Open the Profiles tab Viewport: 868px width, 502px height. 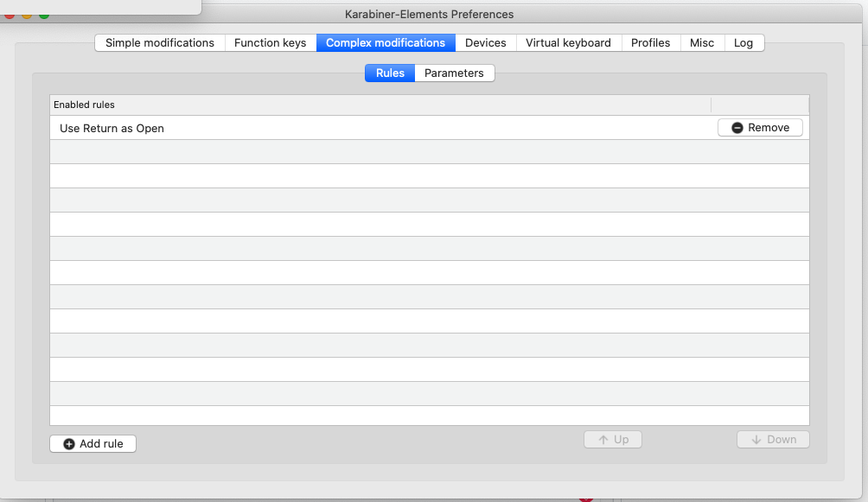pos(650,42)
